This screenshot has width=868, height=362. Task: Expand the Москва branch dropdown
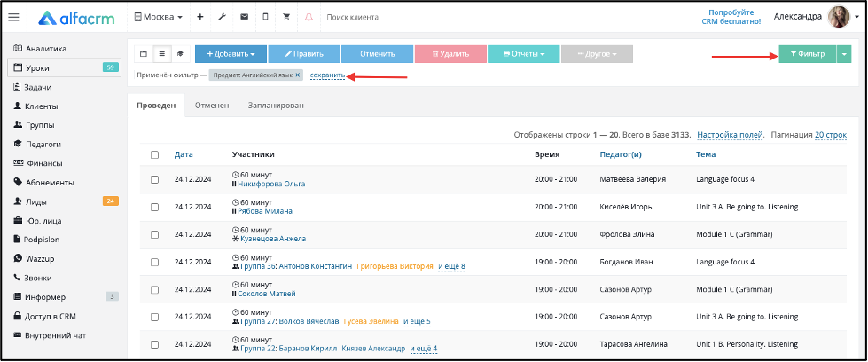pyautogui.click(x=159, y=17)
